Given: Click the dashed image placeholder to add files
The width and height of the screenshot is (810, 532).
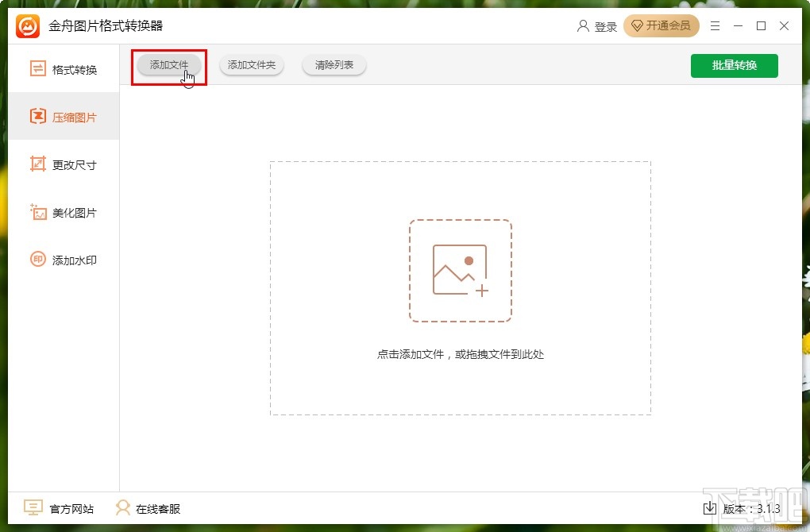Looking at the screenshot, I should (461, 270).
